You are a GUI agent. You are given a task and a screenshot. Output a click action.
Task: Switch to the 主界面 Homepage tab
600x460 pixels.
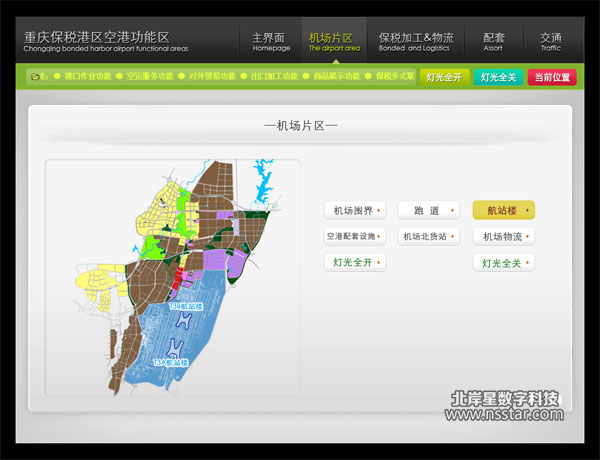(x=271, y=40)
